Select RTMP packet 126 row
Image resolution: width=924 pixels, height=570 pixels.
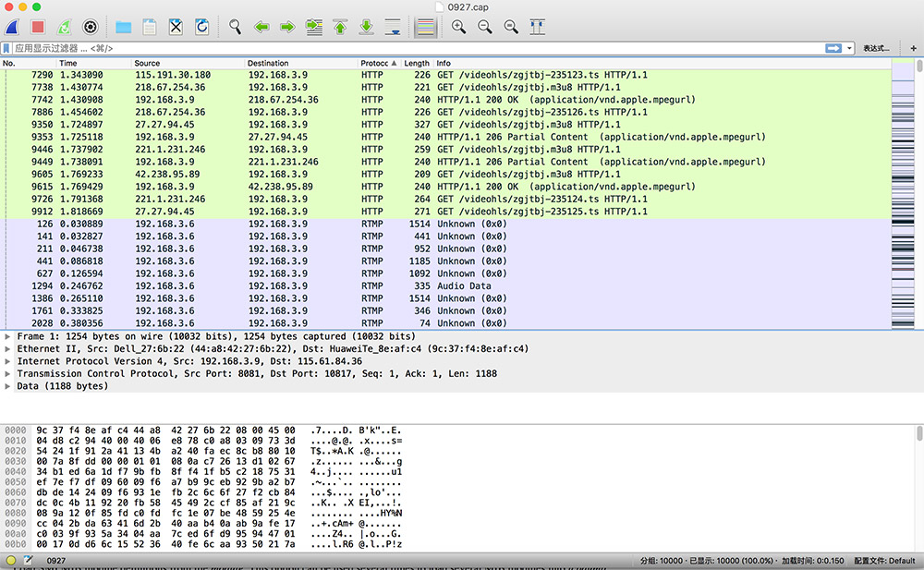(445, 224)
